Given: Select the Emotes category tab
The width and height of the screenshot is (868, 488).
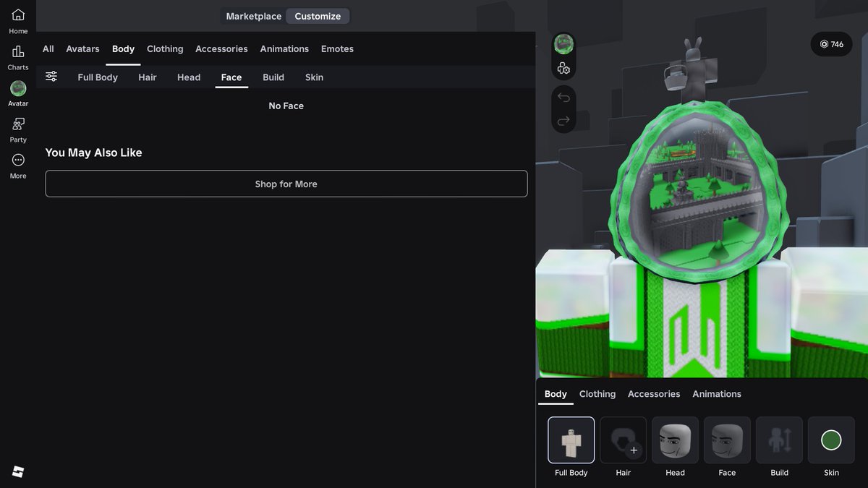Looking at the screenshot, I should [337, 49].
